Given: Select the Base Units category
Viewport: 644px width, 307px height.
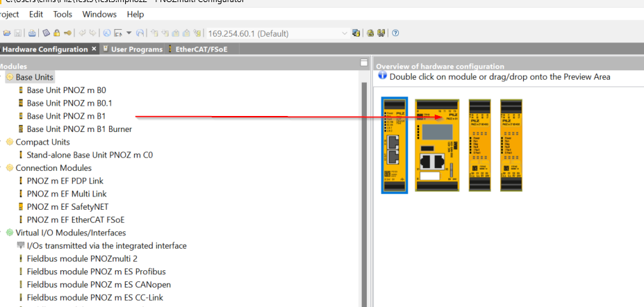Looking at the screenshot, I should pos(35,77).
